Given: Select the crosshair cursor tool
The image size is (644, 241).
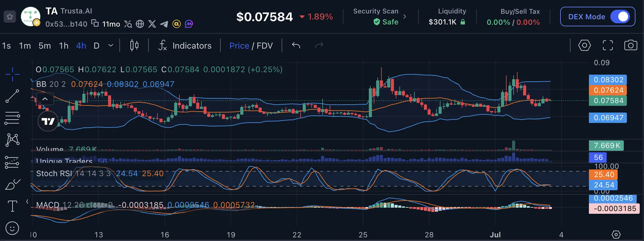Looking at the screenshot, I should click(x=12, y=74).
